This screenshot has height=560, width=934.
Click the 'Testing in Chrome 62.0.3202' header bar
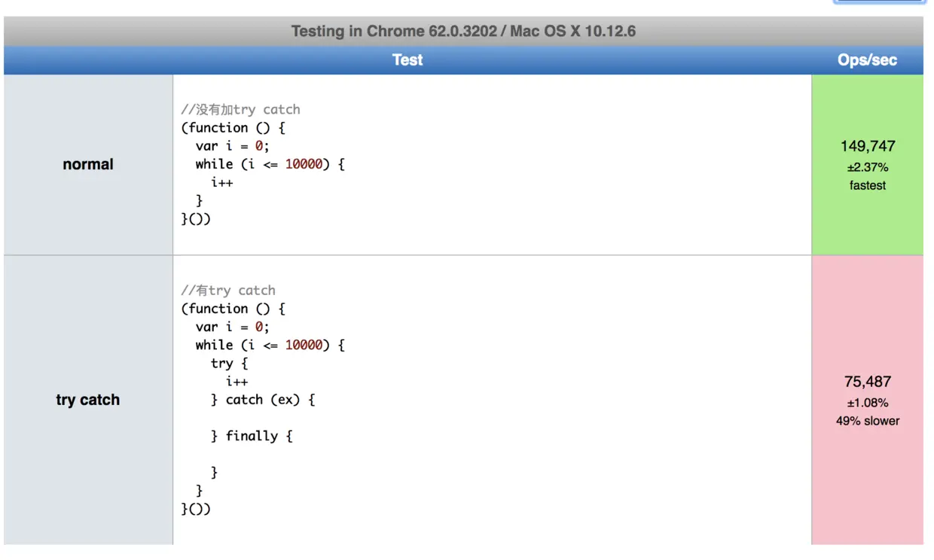(463, 32)
